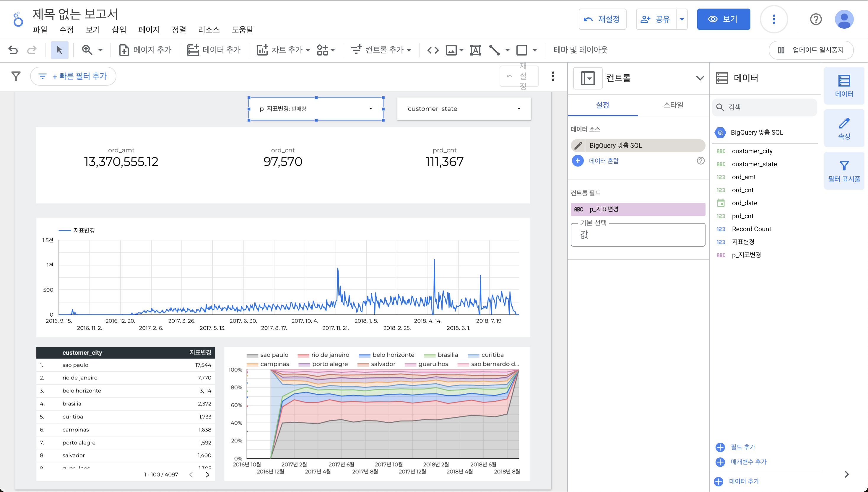Screen dimensions: 868x492
Task: Open the share options arrow
Action: 682,19
